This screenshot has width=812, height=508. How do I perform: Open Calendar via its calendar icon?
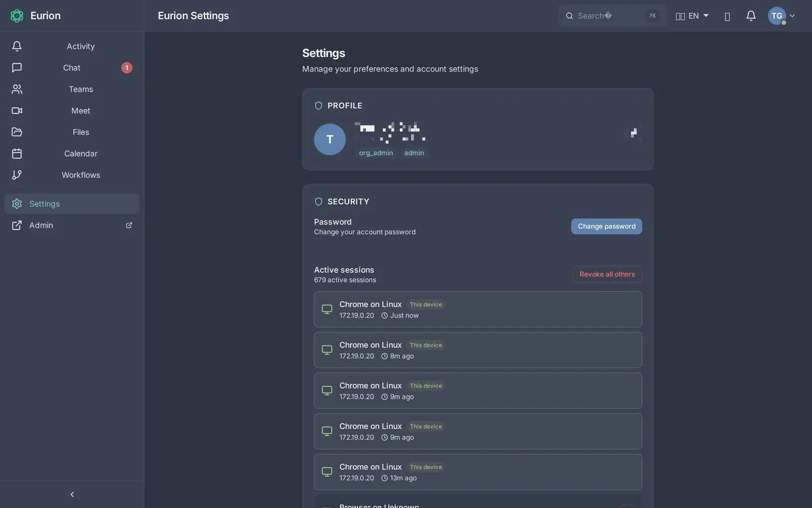coord(17,153)
